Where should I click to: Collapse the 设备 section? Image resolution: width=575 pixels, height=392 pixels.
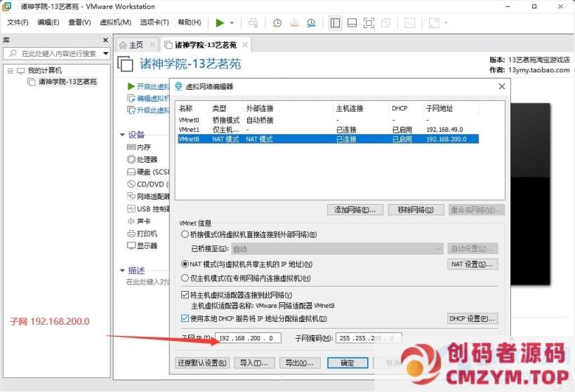(122, 135)
